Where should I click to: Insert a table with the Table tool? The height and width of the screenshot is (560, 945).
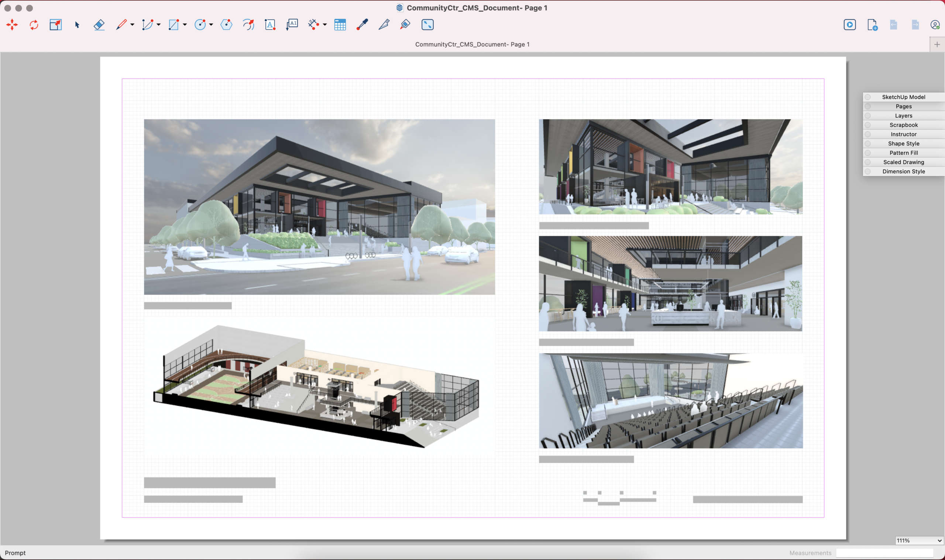(x=340, y=25)
